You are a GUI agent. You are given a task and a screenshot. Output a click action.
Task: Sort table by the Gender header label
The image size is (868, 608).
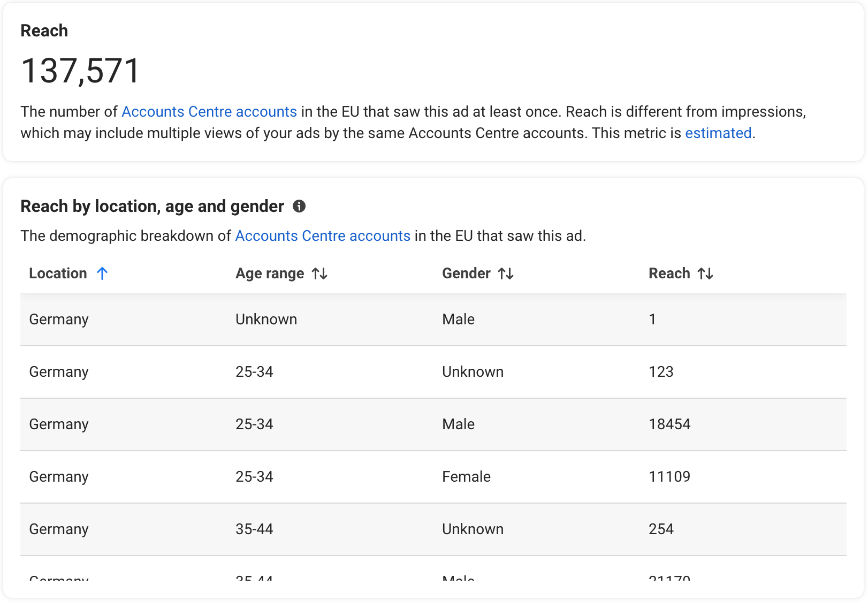click(x=466, y=273)
